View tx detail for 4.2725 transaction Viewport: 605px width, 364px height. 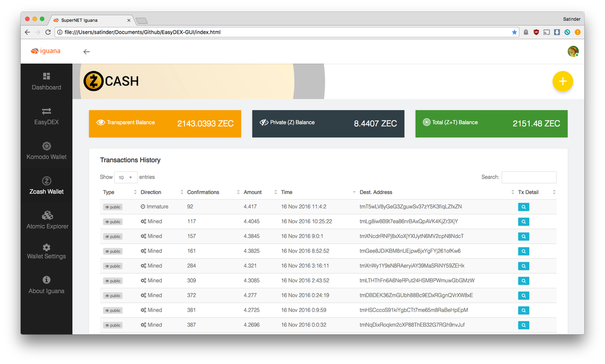point(523,310)
